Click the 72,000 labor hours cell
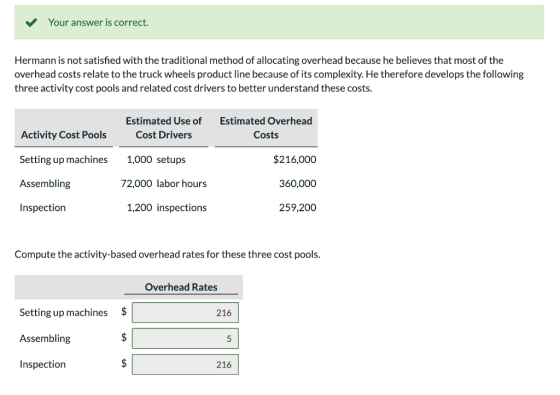This screenshot has height=395, width=560. (x=164, y=184)
